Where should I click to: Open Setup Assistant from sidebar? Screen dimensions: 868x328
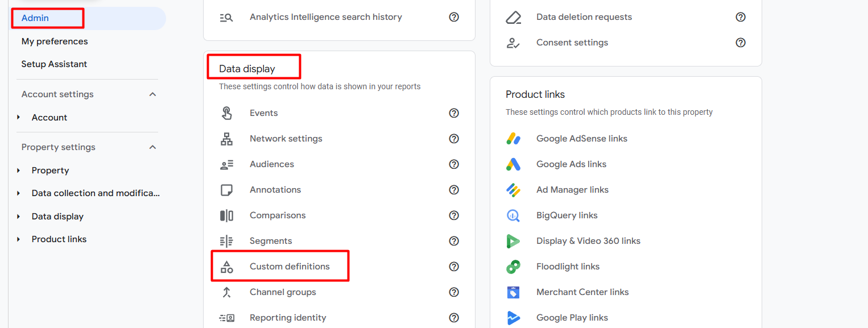54,64
